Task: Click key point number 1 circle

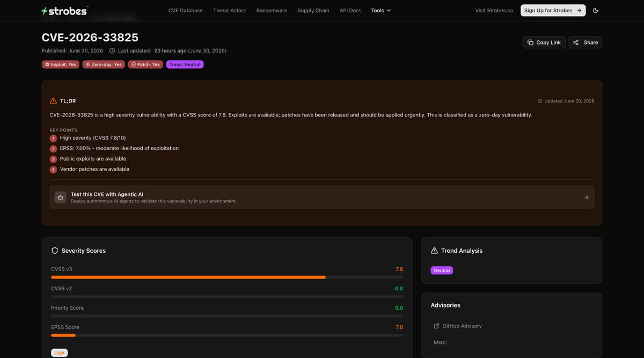Action: click(53, 138)
